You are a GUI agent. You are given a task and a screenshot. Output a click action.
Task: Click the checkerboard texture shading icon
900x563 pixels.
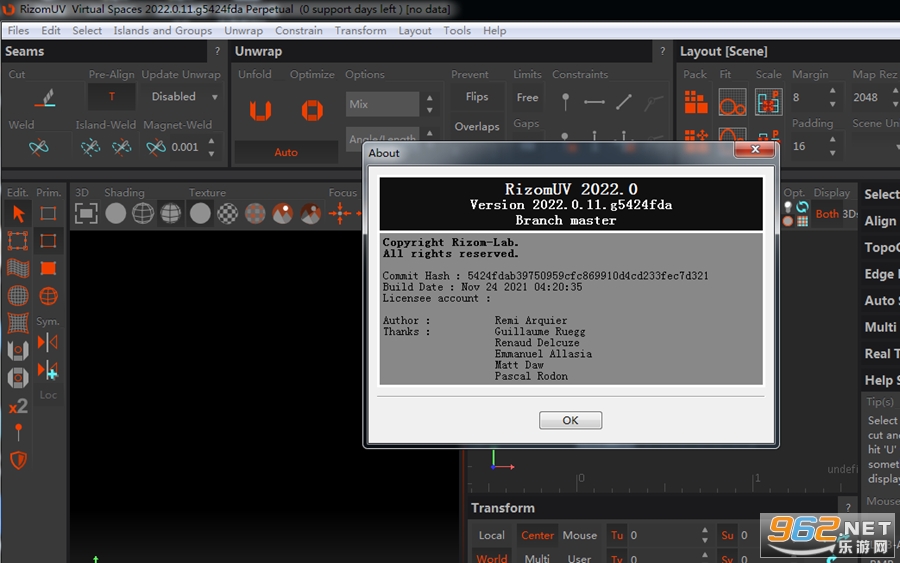tap(227, 213)
